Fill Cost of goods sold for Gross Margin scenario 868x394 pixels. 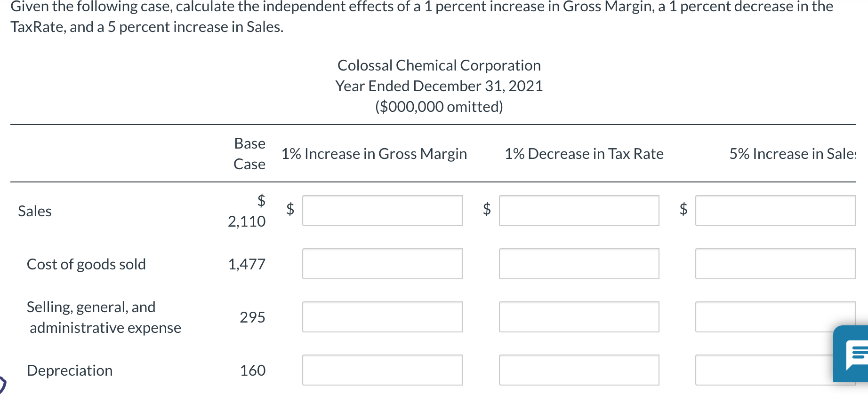point(382,264)
